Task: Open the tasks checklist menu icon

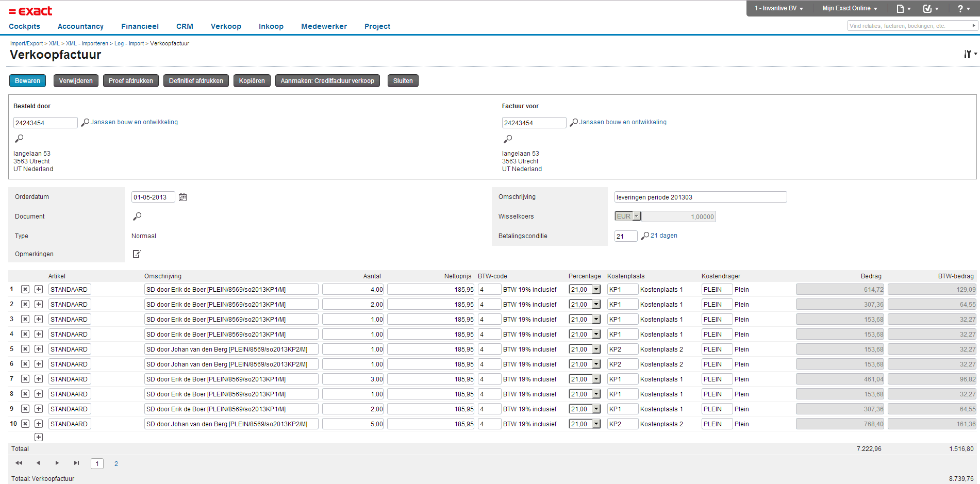Action: click(x=931, y=9)
